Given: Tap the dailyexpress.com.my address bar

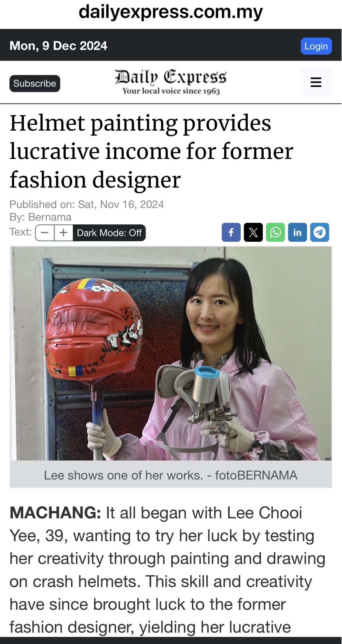Looking at the screenshot, I should pyautogui.click(x=171, y=12).
